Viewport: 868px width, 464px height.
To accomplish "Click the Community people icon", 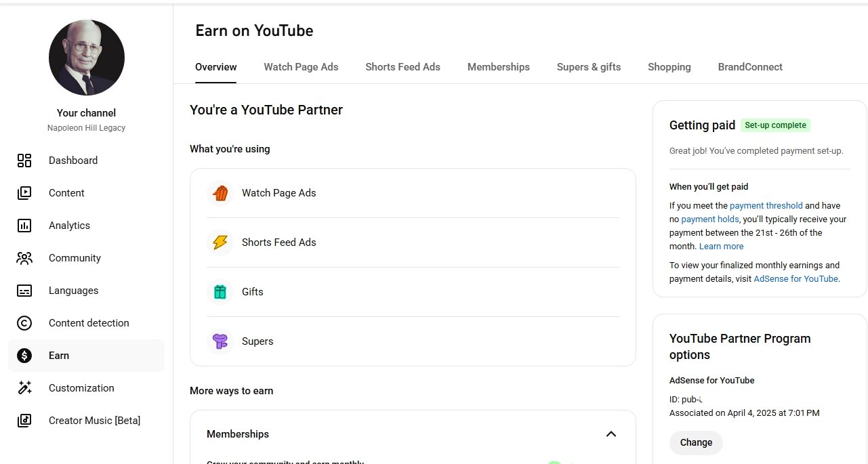I will click(x=24, y=258).
